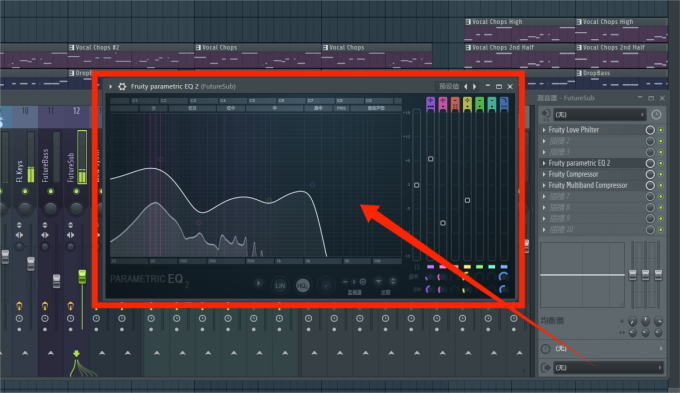Toggle mute LED on the FutureSub mixer track
Viewport: 680px width, 393px height.
(76, 191)
